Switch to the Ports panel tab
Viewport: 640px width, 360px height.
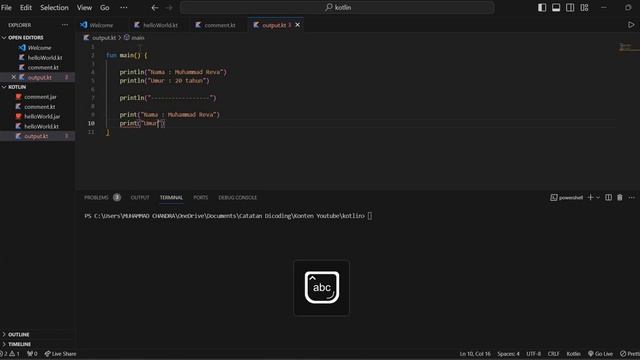200,198
